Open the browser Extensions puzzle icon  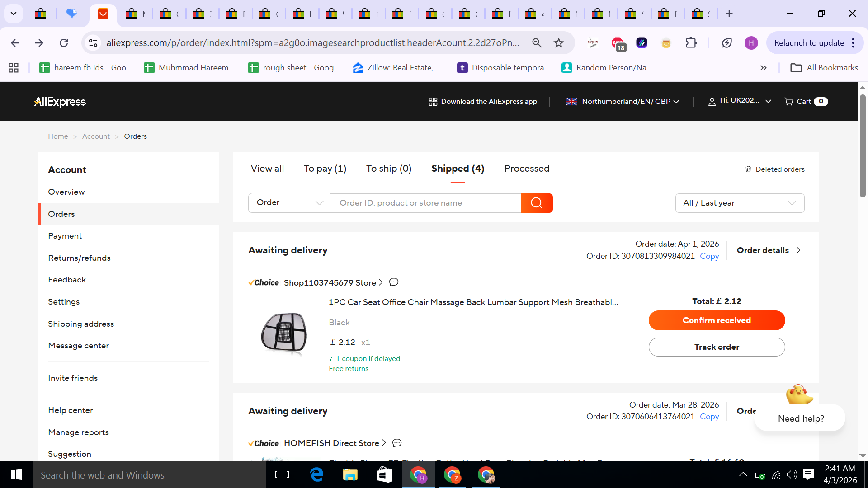coord(691,43)
